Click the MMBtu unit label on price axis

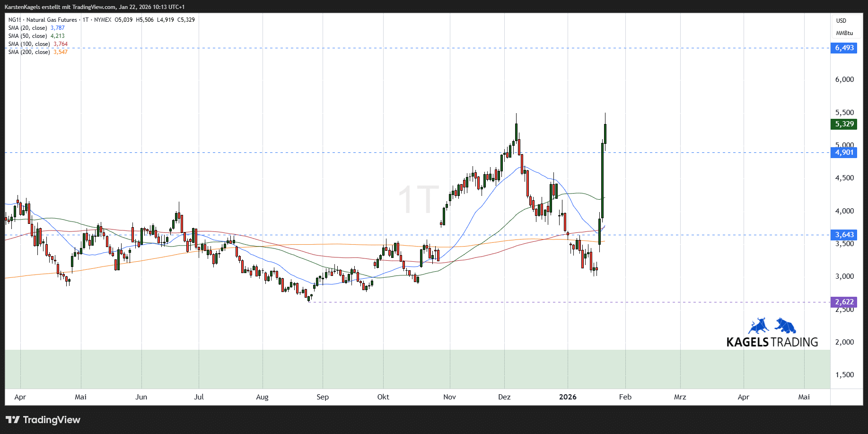tap(844, 33)
